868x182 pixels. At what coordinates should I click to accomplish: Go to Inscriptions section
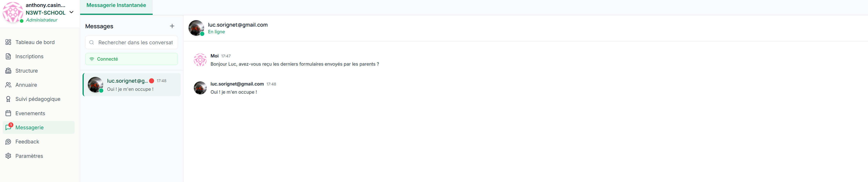point(39,56)
